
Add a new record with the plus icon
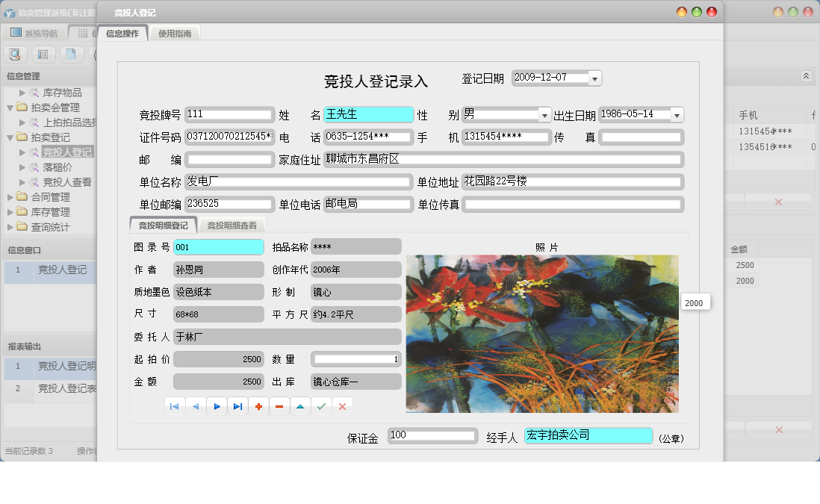tap(258, 405)
